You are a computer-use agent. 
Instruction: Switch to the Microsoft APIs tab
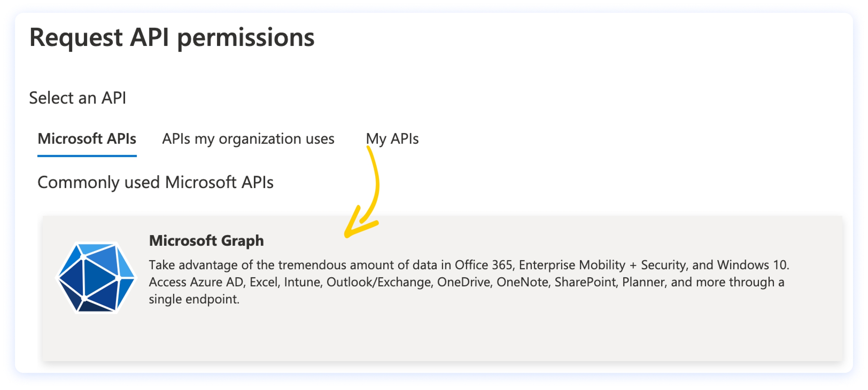(87, 139)
